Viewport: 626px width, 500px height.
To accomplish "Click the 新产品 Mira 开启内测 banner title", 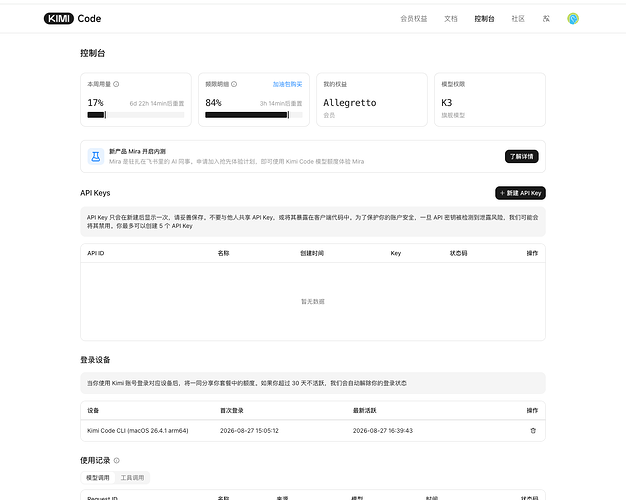I will (x=137, y=151).
